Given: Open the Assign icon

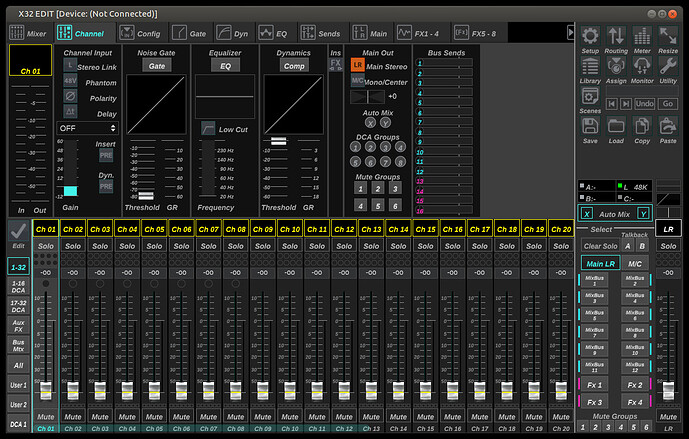Looking at the screenshot, I should (x=616, y=67).
